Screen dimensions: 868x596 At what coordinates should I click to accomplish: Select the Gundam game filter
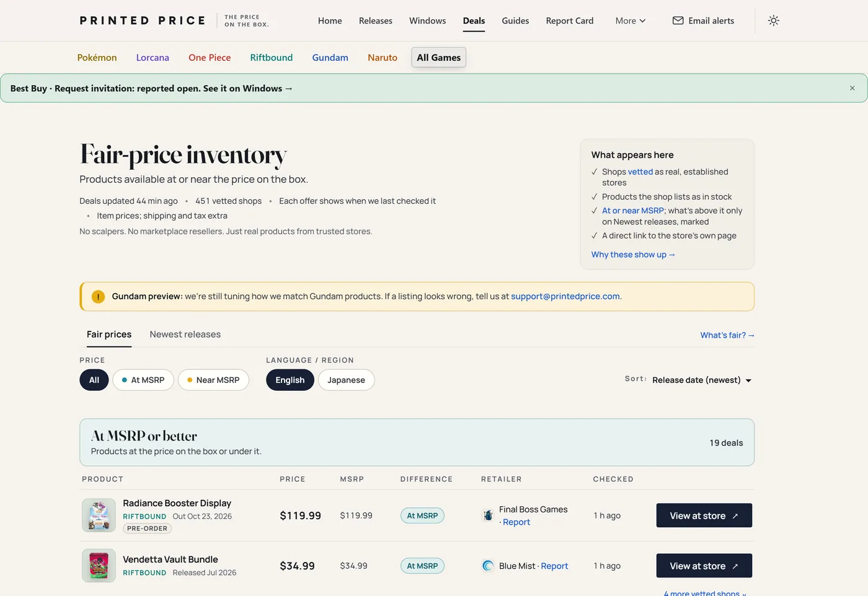[x=330, y=58]
